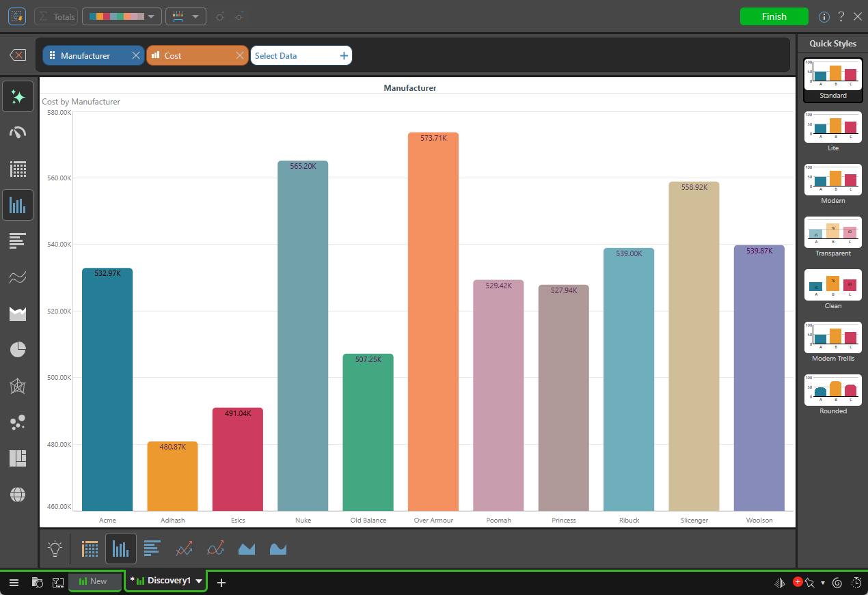The height and width of the screenshot is (595, 868).
Task: Click the pyramid logo icon
Action: [779, 582]
